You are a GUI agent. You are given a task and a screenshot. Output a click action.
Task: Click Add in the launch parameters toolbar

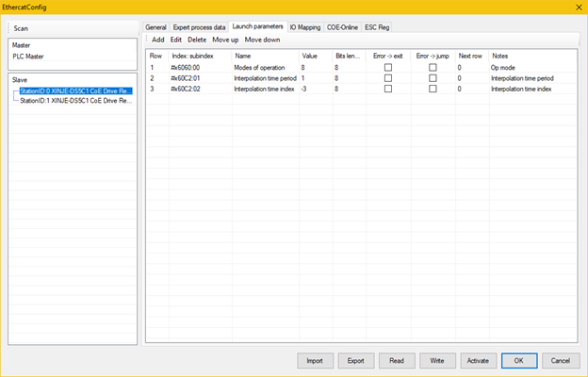tap(157, 40)
